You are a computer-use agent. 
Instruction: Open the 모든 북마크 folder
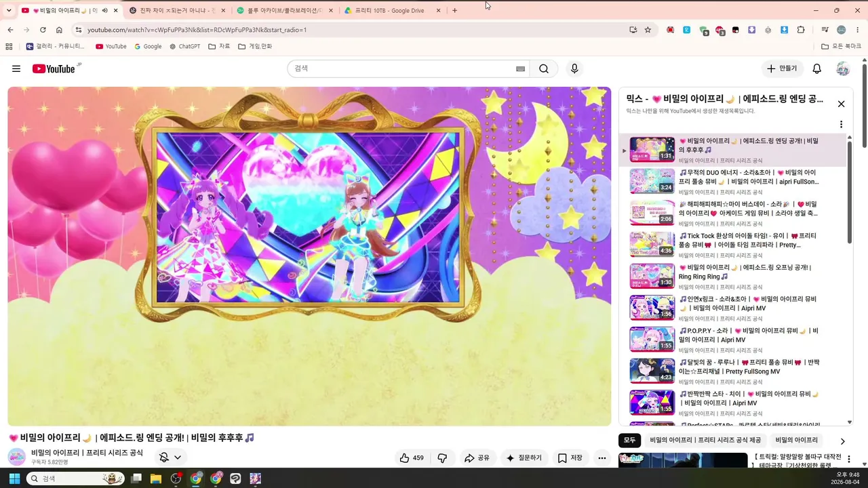coord(841,47)
